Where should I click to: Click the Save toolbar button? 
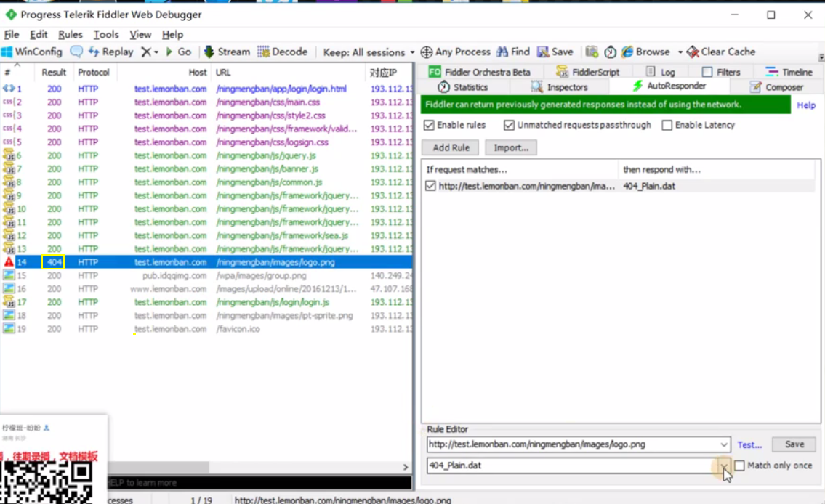[x=555, y=52]
